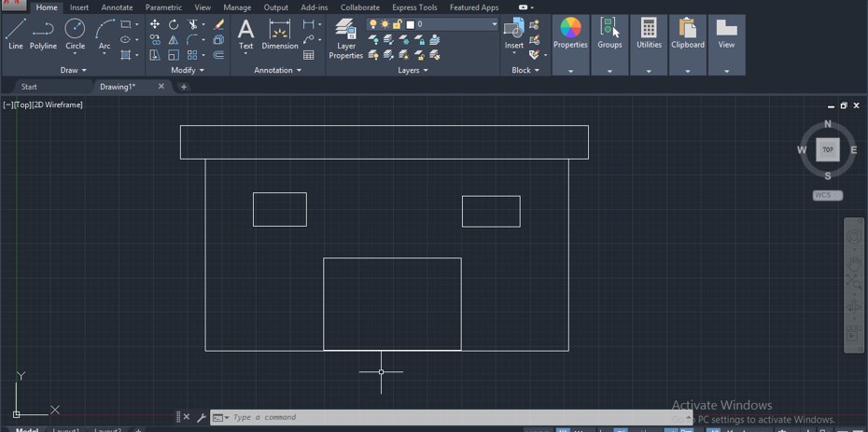
Task: Insert a Table from Annotation panel
Action: click(308, 55)
